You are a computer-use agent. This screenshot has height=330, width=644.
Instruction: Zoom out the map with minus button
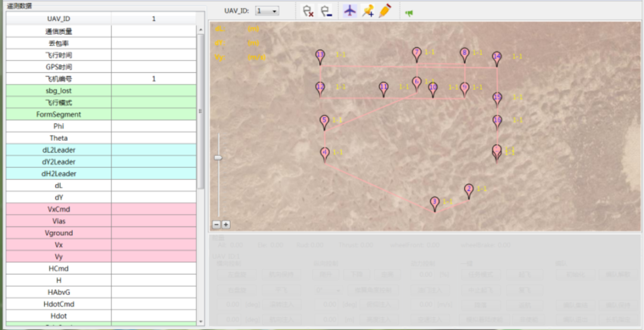(216, 224)
